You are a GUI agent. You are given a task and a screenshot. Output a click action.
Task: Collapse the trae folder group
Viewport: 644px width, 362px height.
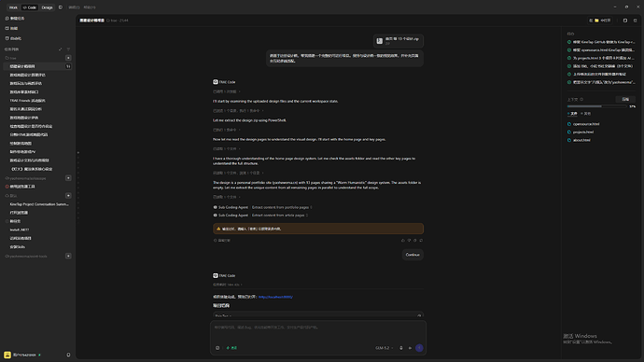click(x=10, y=58)
